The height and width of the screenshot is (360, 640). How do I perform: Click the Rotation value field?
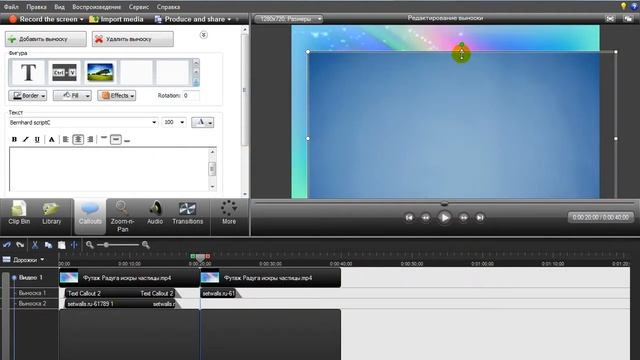(x=191, y=96)
